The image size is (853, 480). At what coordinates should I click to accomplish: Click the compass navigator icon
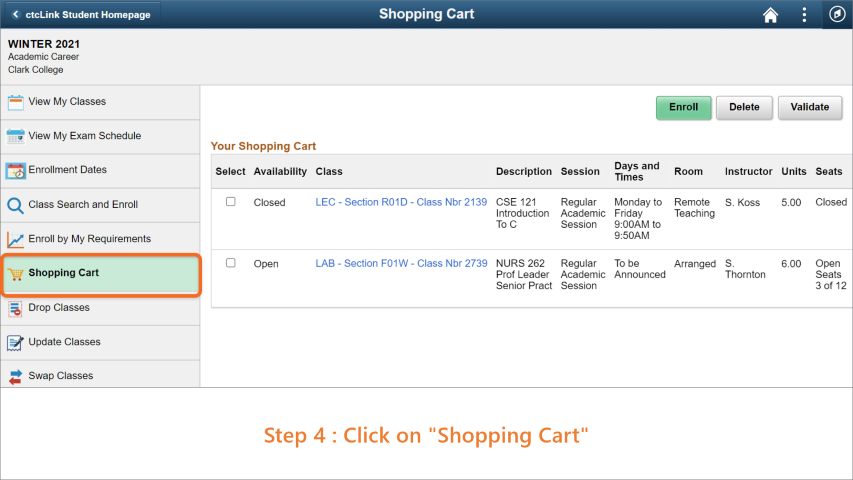(x=837, y=14)
